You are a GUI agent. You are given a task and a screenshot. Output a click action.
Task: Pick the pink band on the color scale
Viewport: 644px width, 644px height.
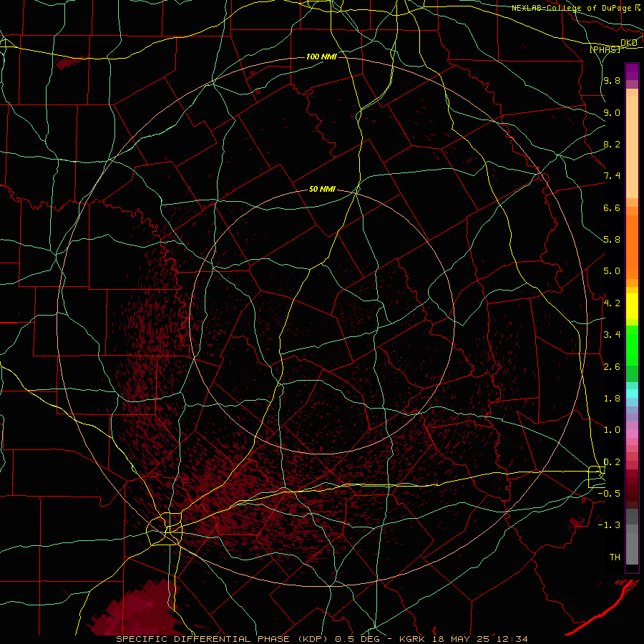(x=632, y=434)
